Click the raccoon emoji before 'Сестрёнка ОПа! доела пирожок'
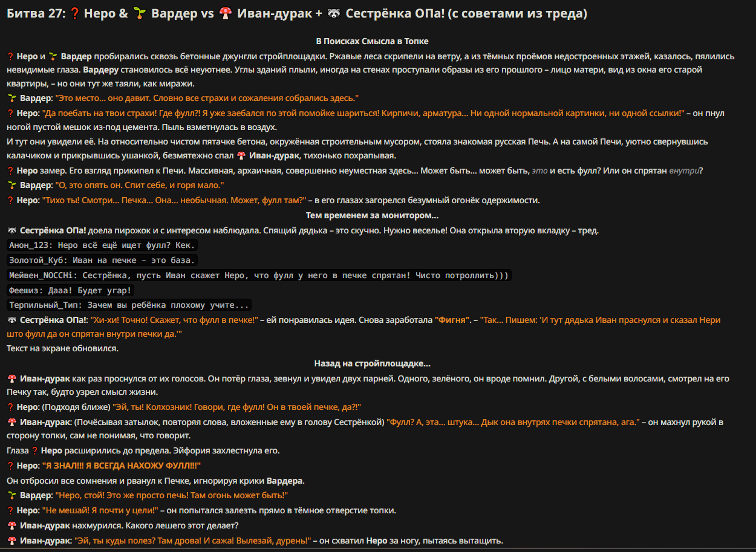 coord(11,231)
